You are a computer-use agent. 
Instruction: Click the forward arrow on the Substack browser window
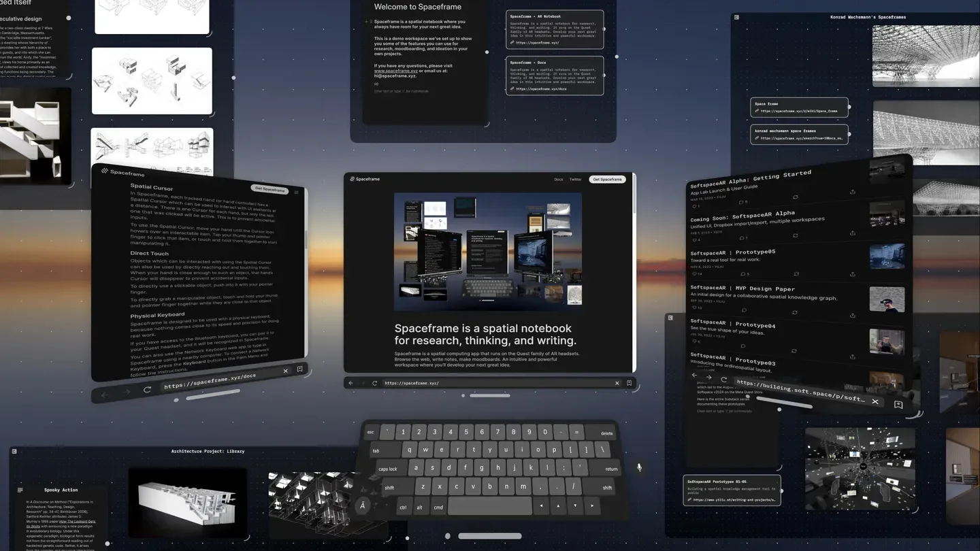709,378
